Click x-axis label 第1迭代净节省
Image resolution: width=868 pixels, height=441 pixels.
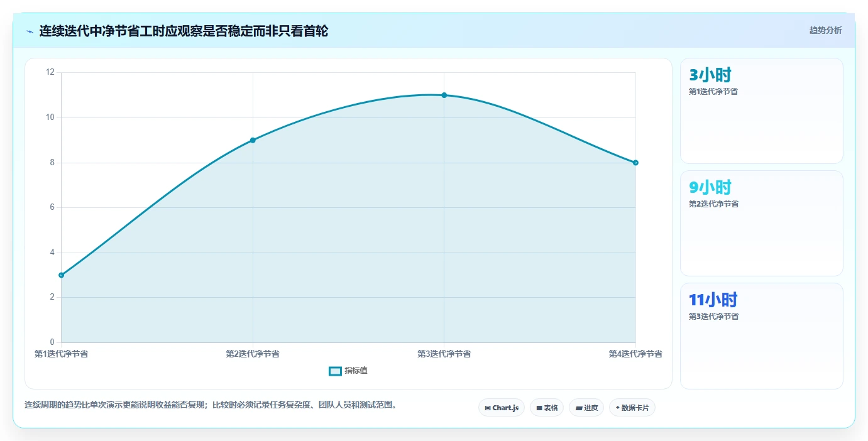coord(61,354)
